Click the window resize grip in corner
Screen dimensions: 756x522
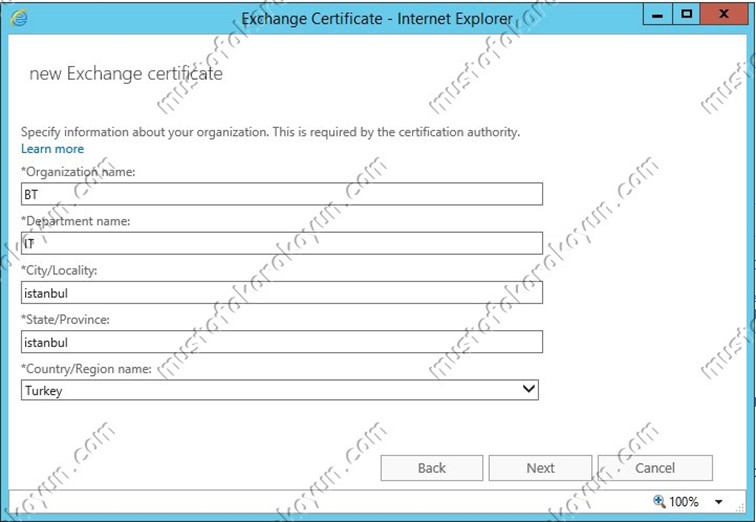[740, 507]
